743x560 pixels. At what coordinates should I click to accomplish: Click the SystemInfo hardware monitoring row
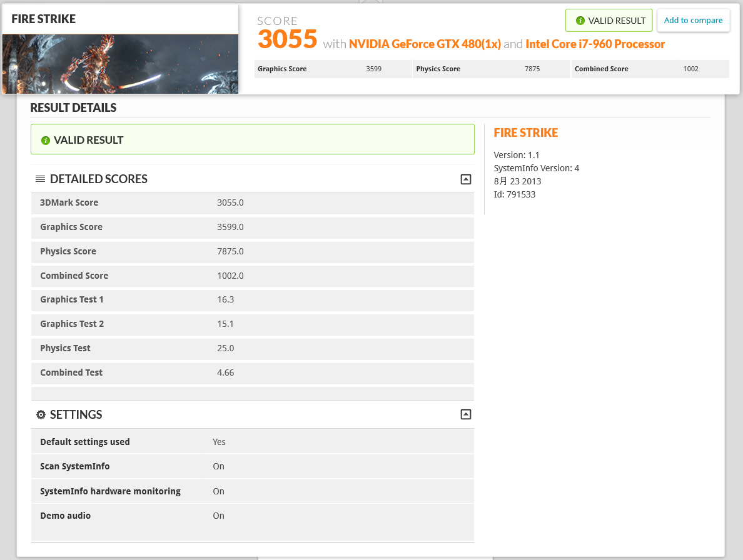[x=253, y=491]
